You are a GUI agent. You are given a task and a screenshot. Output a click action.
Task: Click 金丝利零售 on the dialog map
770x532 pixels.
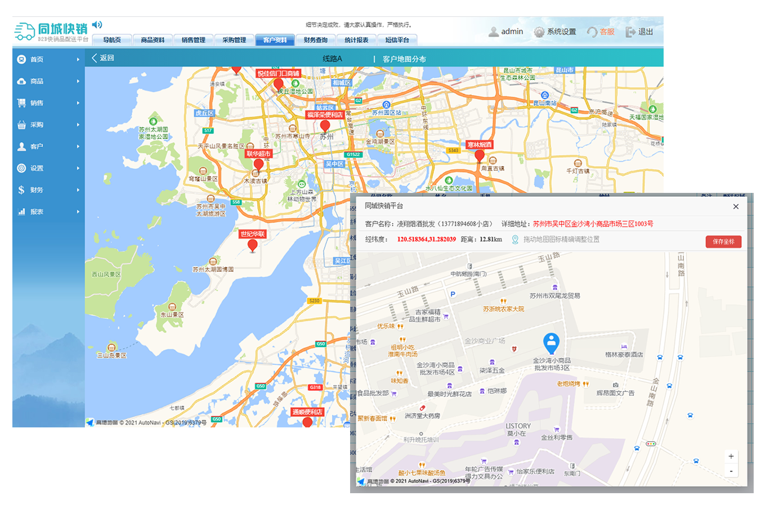(557, 438)
